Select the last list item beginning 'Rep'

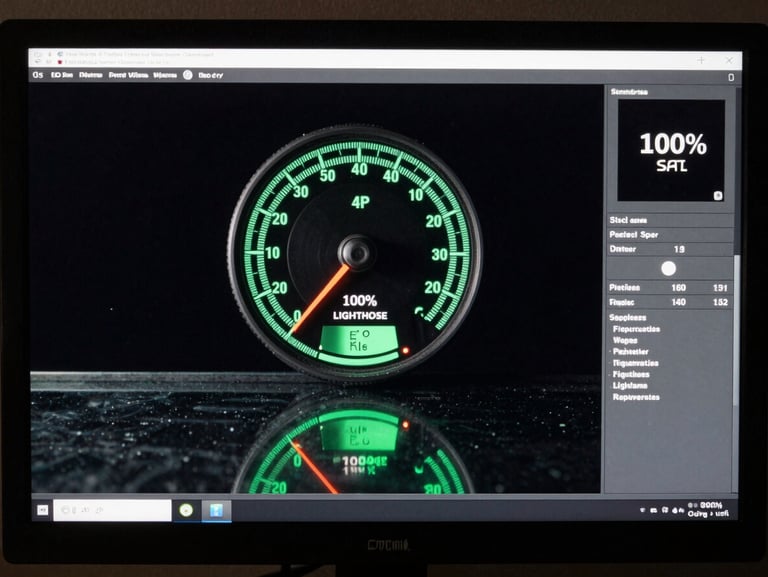[636, 397]
